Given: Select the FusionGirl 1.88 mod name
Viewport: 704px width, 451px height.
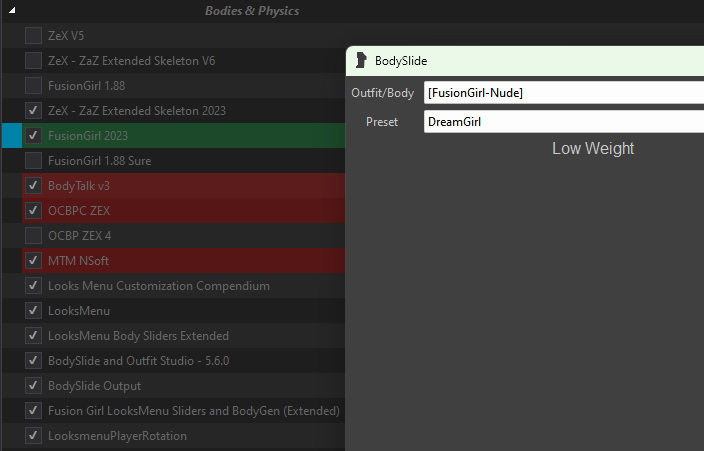Looking at the screenshot, I should click(x=87, y=85).
